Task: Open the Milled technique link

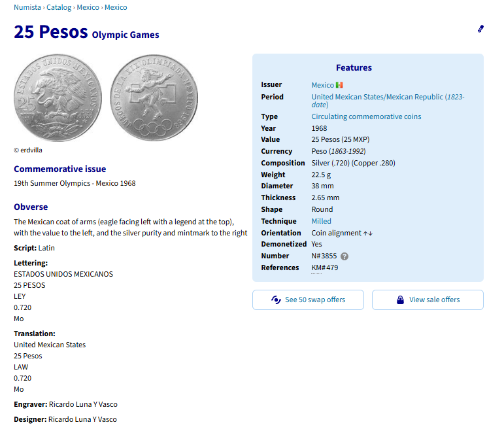Action: [321, 221]
